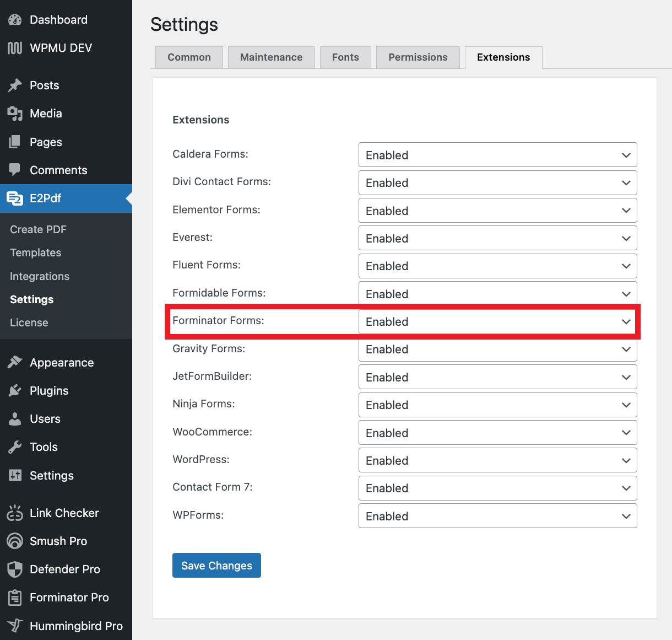Open License submenu link

(29, 322)
